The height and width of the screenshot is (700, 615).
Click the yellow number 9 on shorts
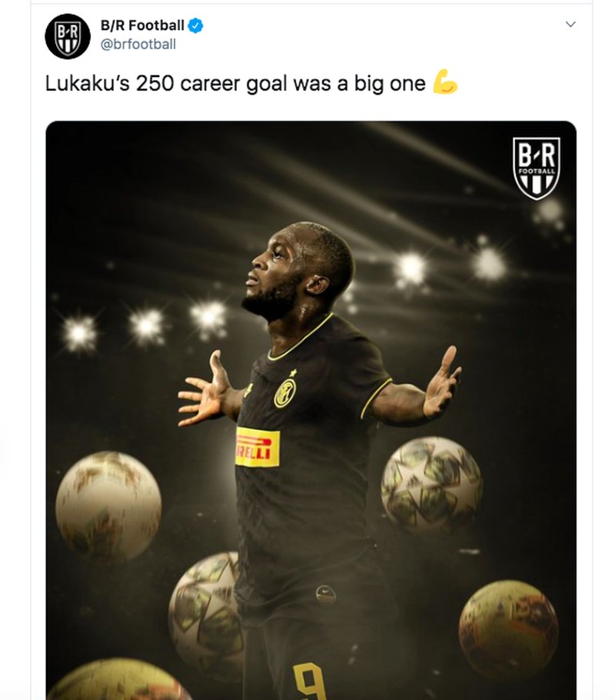point(310,681)
